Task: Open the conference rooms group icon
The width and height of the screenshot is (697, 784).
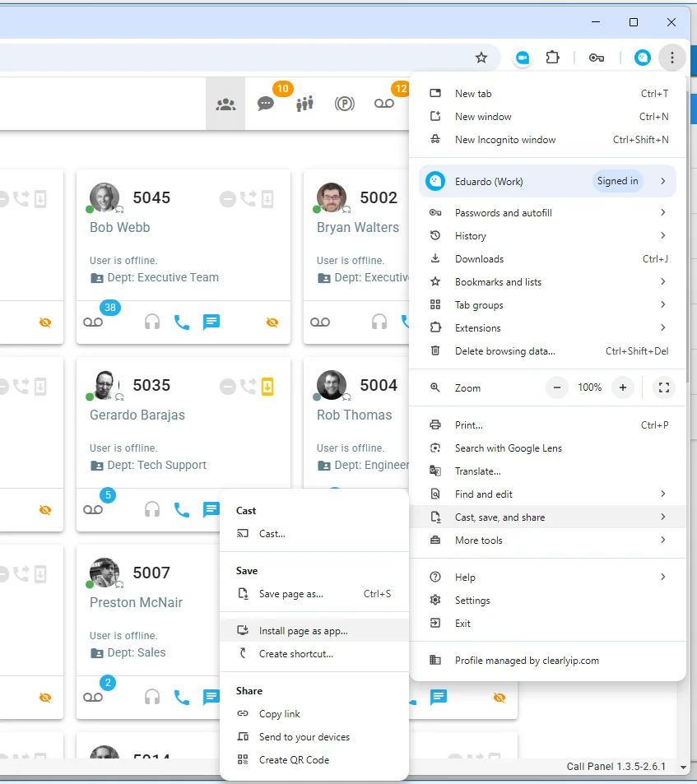Action: [304, 104]
